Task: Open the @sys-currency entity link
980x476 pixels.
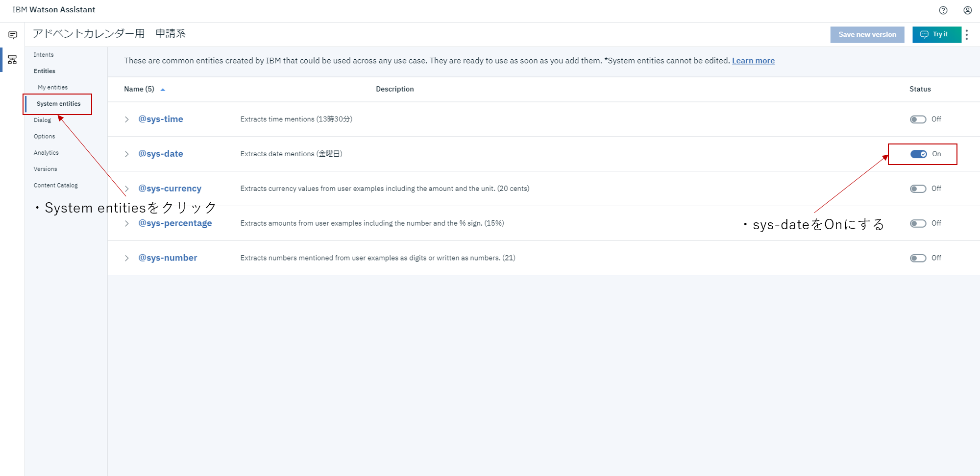Action: (x=170, y=189)
